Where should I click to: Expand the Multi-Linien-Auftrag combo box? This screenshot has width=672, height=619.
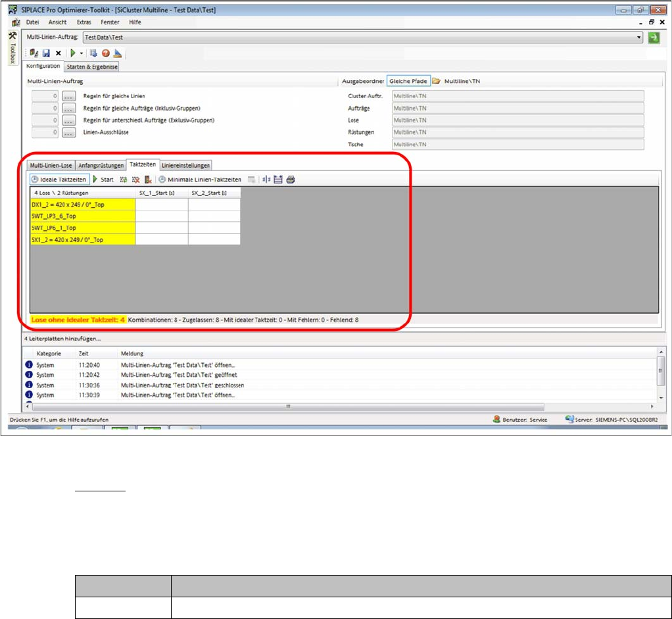click(x=638, y=37)
